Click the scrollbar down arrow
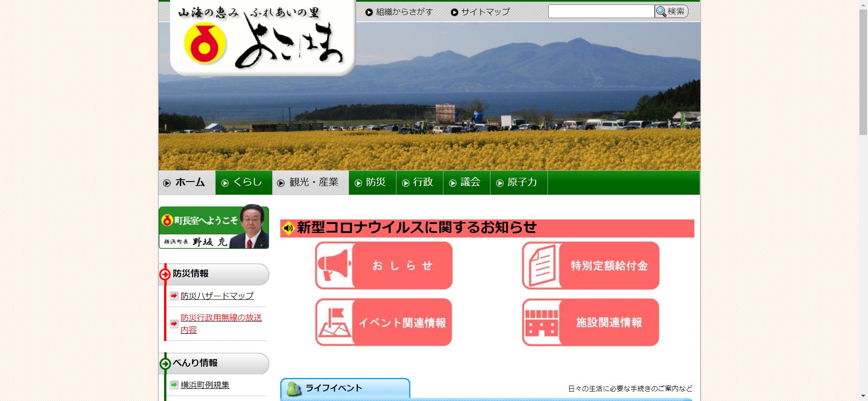This screenshot has width=868, height=401. (863, 396)
